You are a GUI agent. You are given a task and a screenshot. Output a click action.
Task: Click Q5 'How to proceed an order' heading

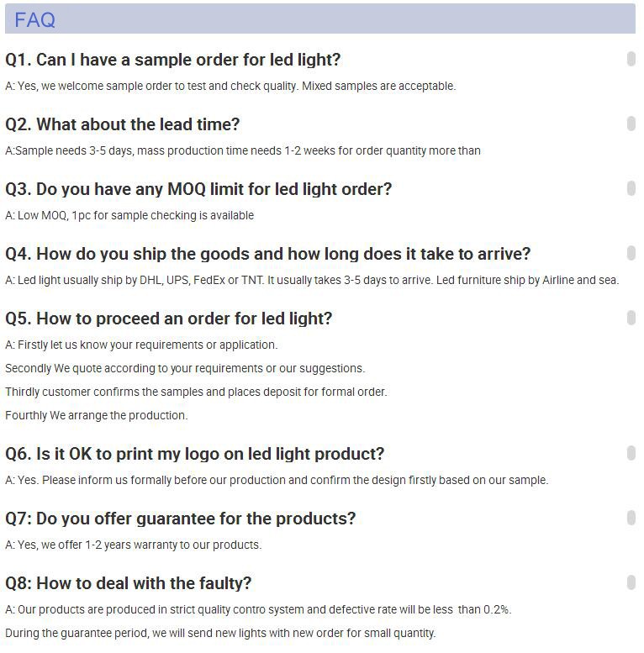168,319
